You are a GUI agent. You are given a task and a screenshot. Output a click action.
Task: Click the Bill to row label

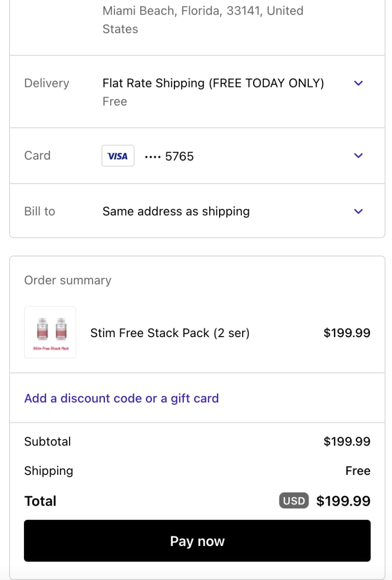40,212
